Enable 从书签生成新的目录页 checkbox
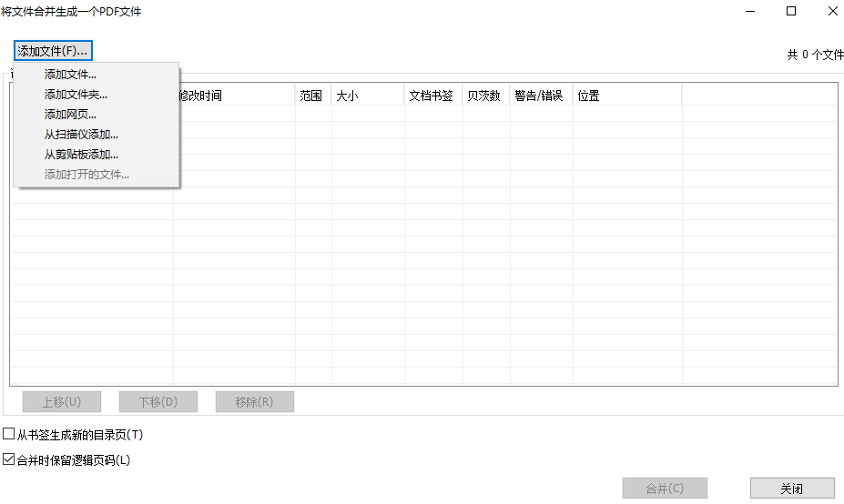Viewport: 844px width, 504px height. coord(9,435)
